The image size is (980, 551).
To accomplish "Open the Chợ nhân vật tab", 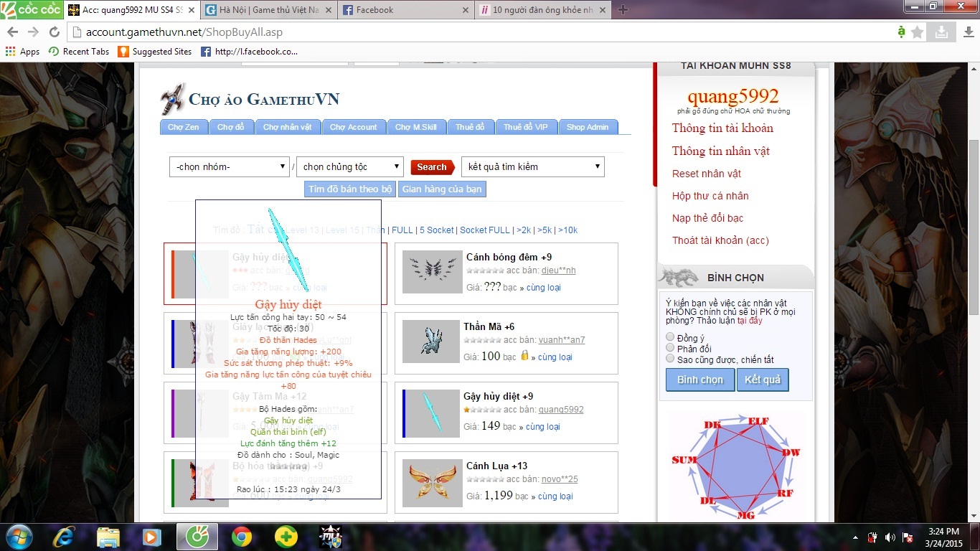I will tap(287, 127).
